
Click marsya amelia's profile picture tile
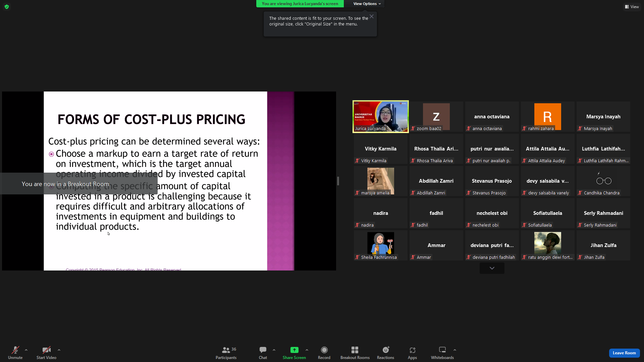(381, 181)
